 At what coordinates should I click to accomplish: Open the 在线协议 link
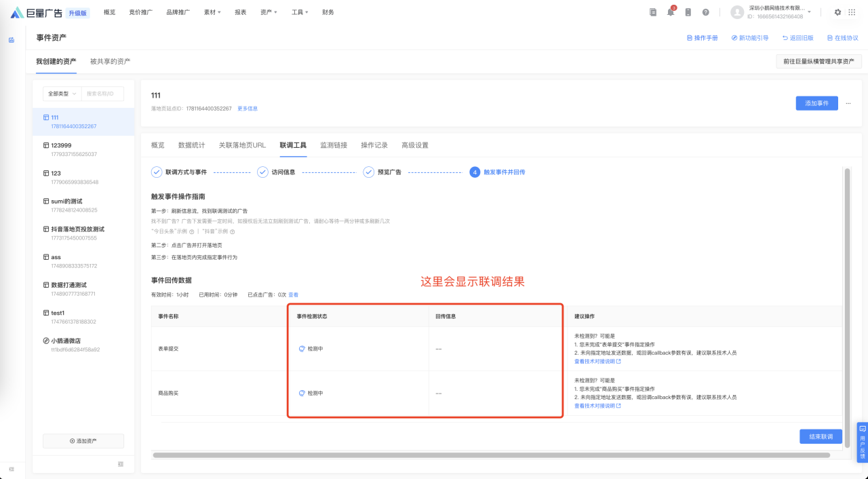tap(842, 38)
